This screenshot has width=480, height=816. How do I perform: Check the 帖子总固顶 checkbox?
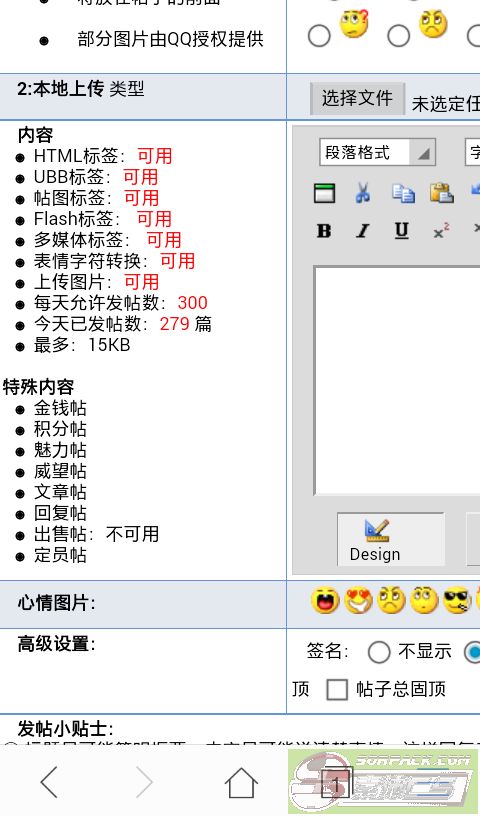coord(337,690)
